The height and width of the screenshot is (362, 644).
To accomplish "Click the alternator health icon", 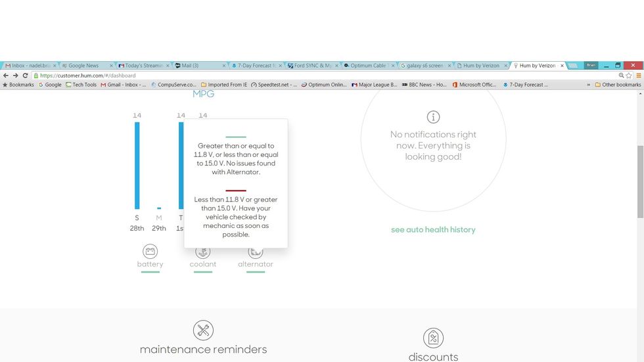I will 256,253.
